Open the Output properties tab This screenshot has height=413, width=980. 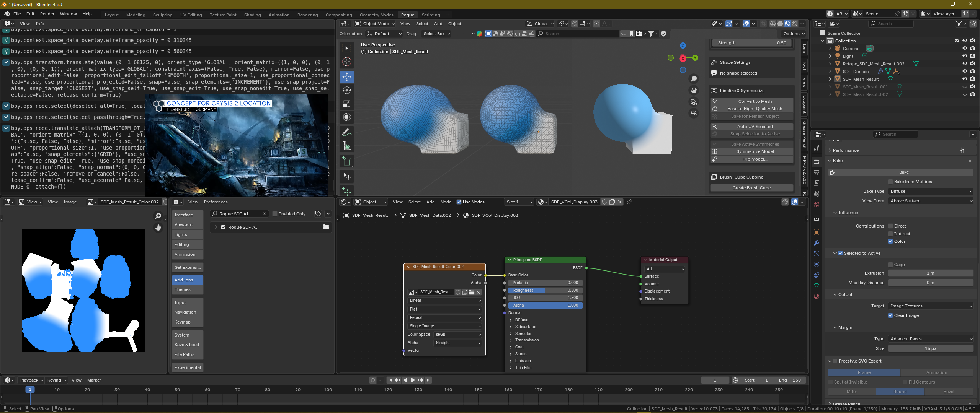click(817, 172)
